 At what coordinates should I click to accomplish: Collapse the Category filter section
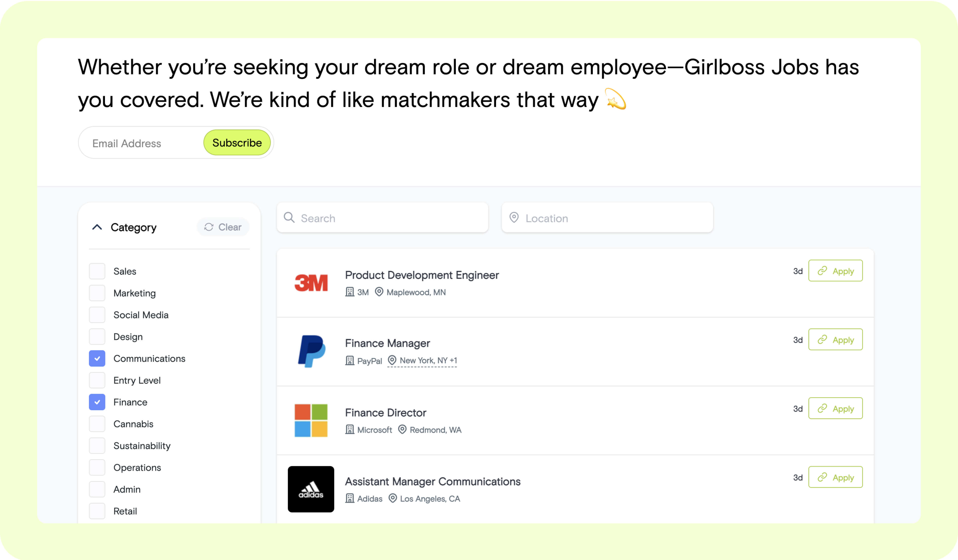pos(97,227)
